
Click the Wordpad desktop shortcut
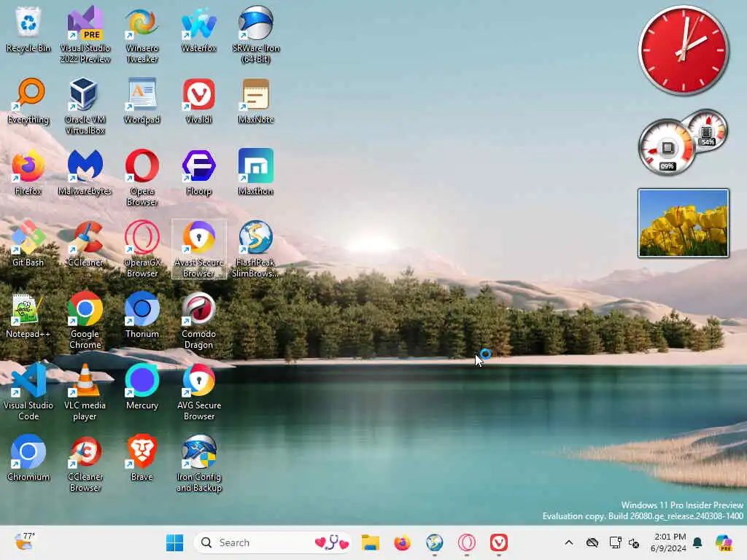142,101
